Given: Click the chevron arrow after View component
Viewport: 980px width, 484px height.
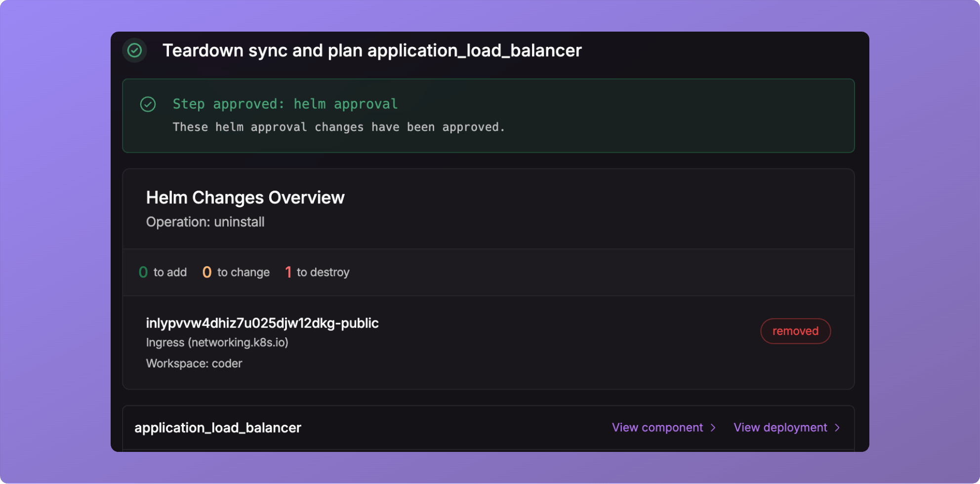Looking at the screenshot, I should [713, 428].
